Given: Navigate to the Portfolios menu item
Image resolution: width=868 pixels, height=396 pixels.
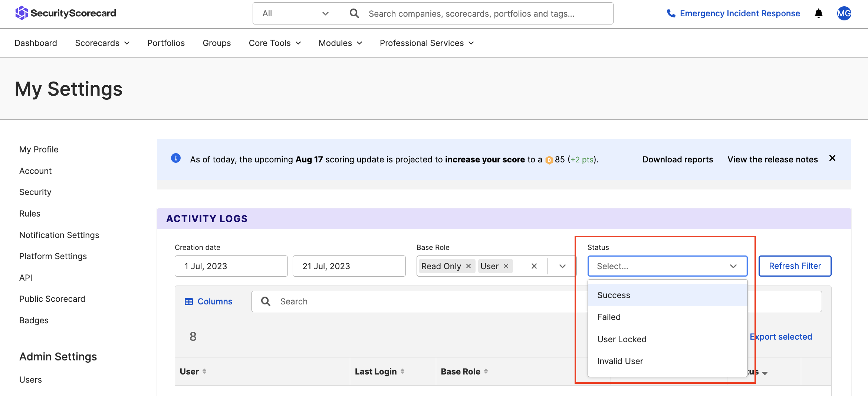Looking at the screenshot, I should pos(166,43).
